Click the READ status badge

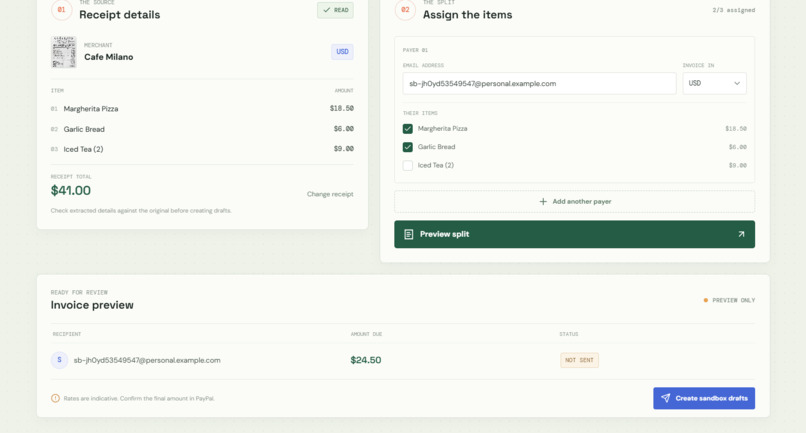pos(335,10)
